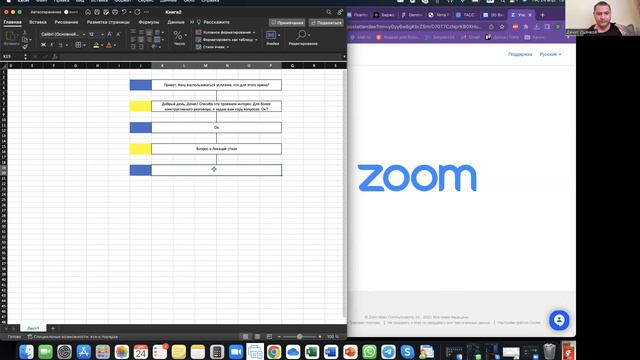Open WhatsApp from the Dock
This screenshot has width=640, height=360.
(369, 351)
